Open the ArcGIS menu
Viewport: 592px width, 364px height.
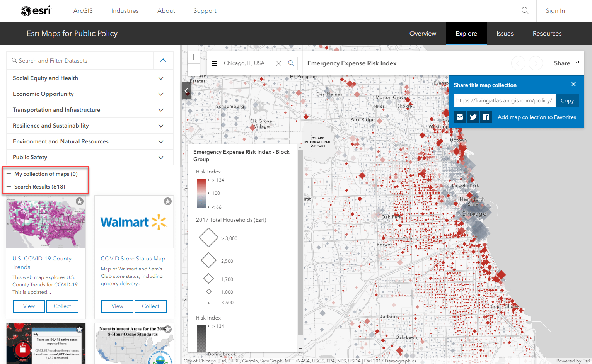[x=83, y=11]
